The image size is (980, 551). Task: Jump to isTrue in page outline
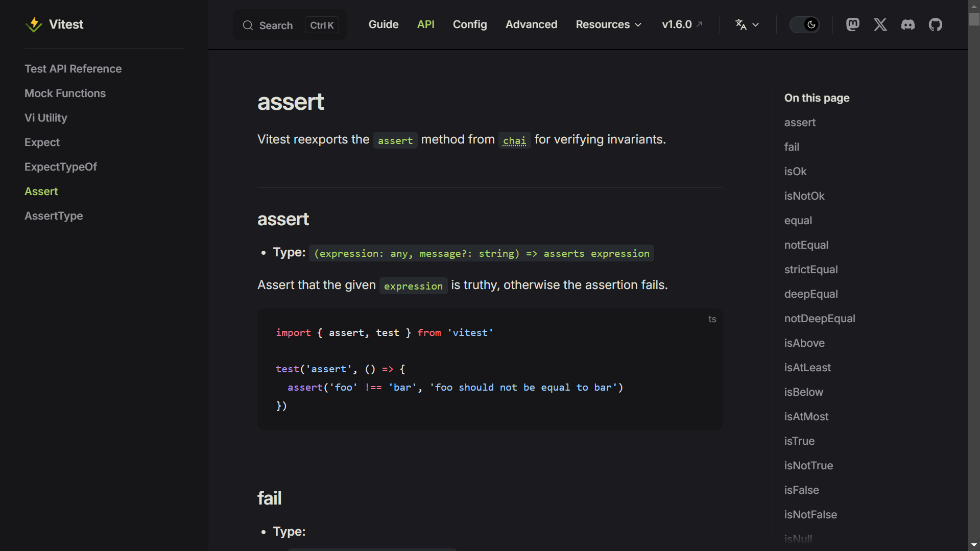[799, 441]
